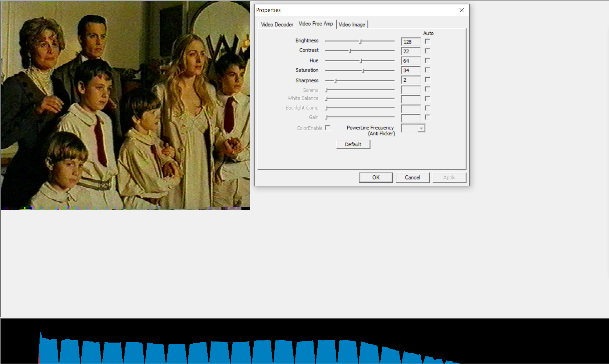Toggle the ColorEnable checkbox
Viewport: 609px width, 364px height.
click(328, 128)
